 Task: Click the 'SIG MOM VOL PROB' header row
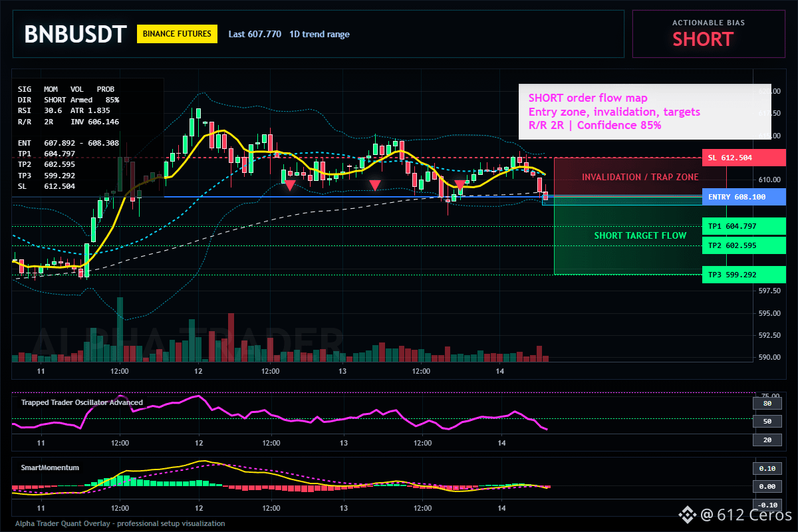pos(66,88)
